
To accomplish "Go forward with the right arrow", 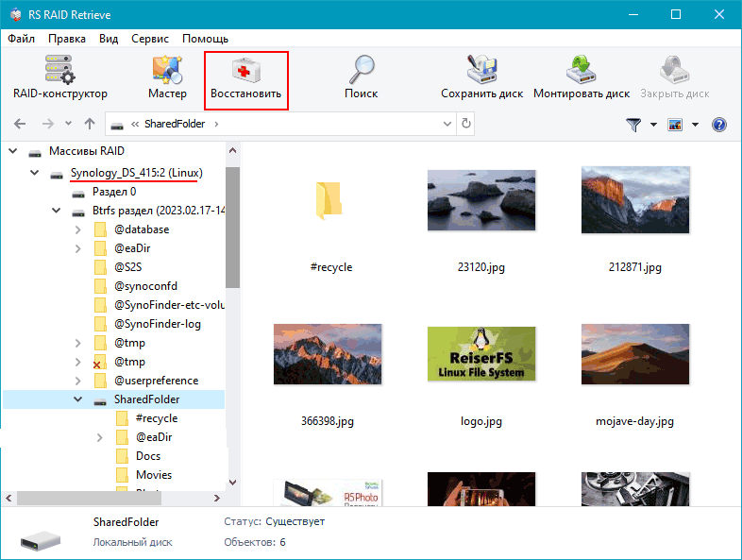I will 48,124.
